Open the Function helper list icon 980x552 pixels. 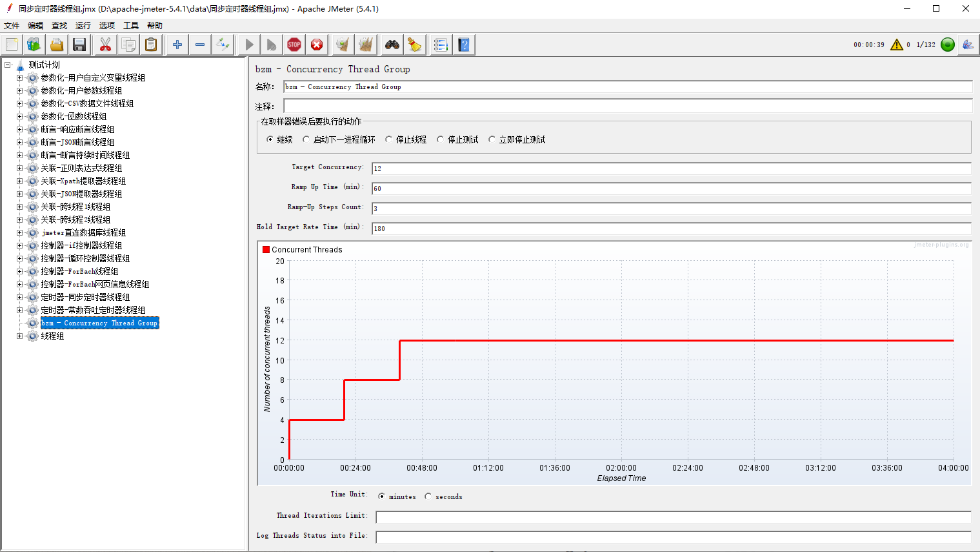click(x=441, y=45)
